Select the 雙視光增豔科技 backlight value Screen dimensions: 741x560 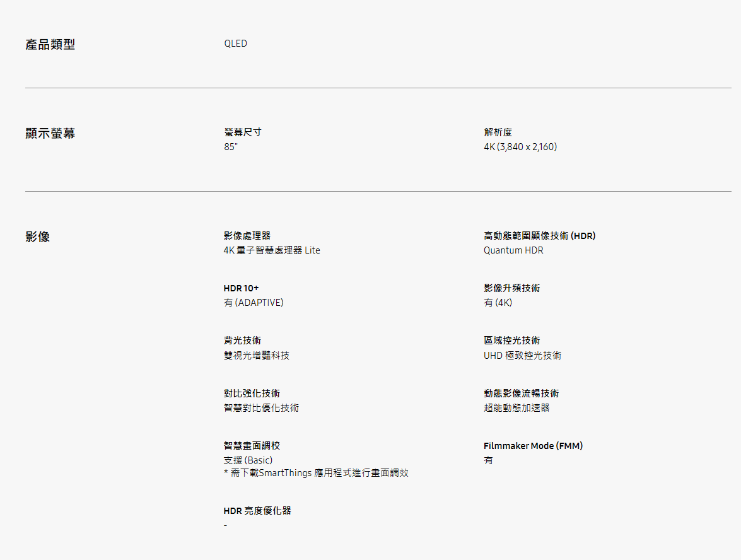tap(257, 356)
